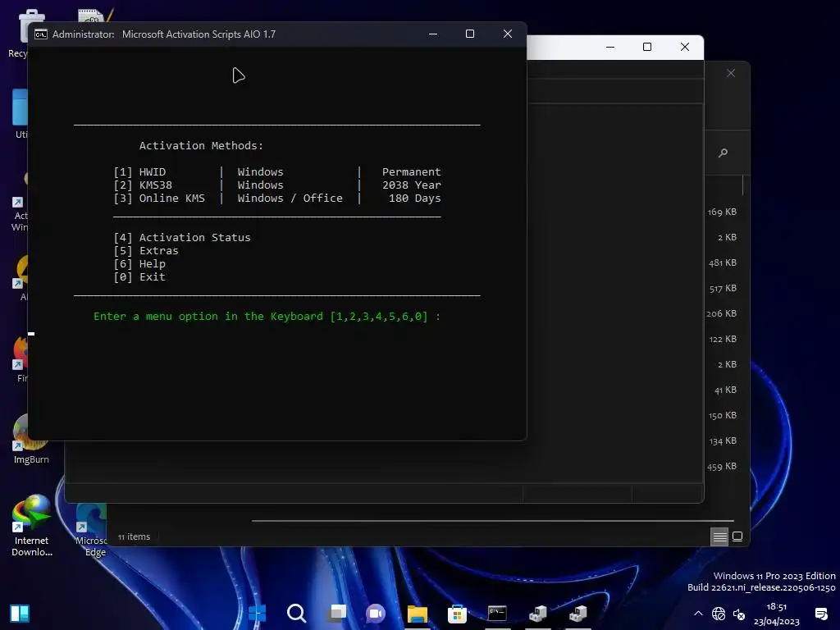840x630 pixels.
Task: Switch to details view in file explorer
Action: 719,536
